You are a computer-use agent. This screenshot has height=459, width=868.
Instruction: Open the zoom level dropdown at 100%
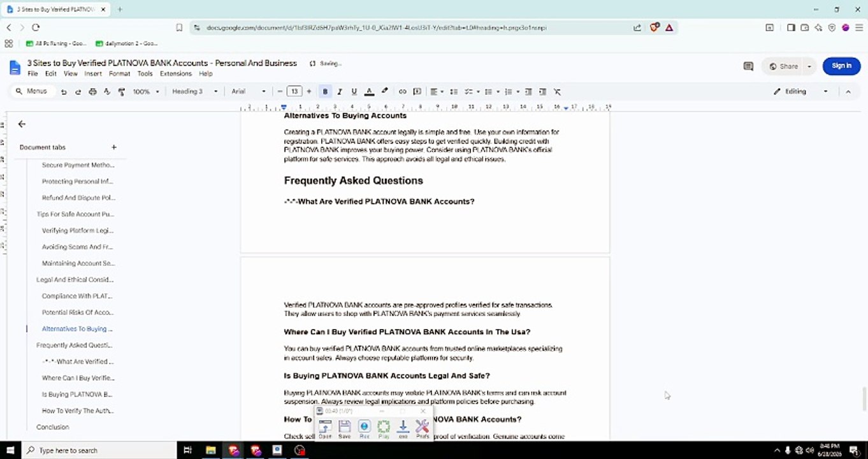[x=146, y=92]
